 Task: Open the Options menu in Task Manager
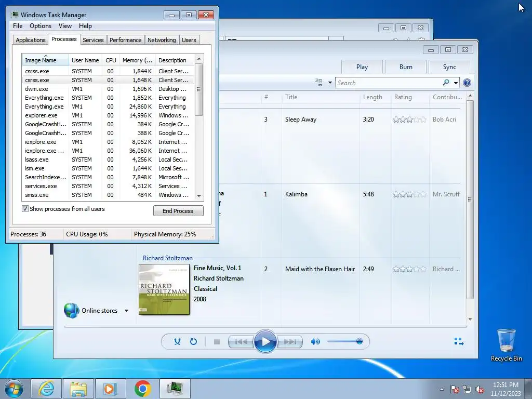click(41, 26)
